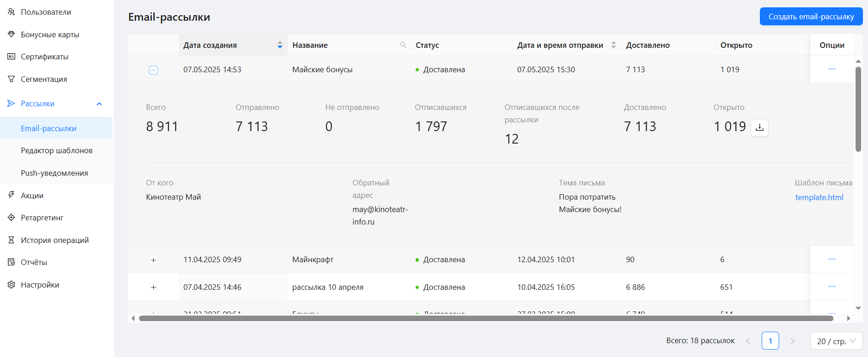Click the vertical table scrollbar thumb
868x357 pixels.
point(858,109)
